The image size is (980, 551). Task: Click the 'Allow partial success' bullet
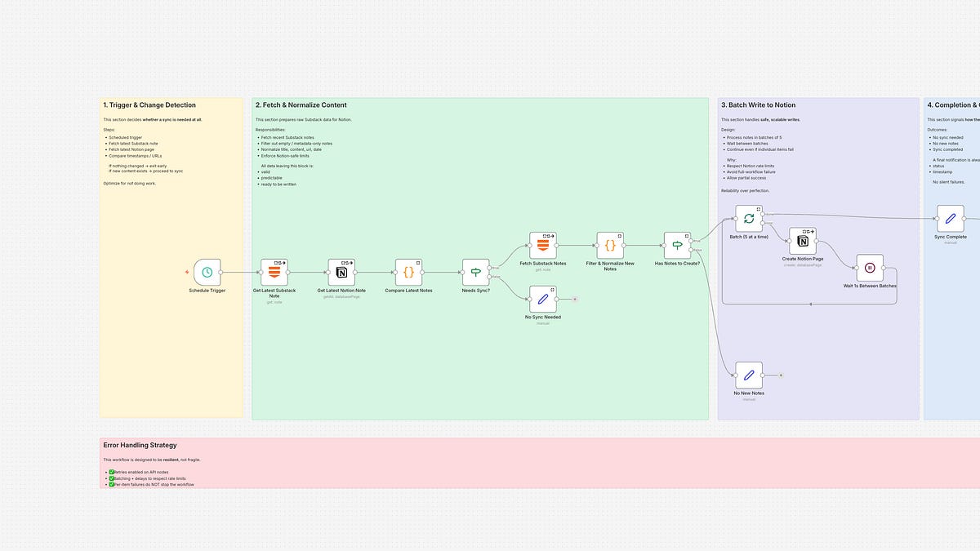coord(746,177)
